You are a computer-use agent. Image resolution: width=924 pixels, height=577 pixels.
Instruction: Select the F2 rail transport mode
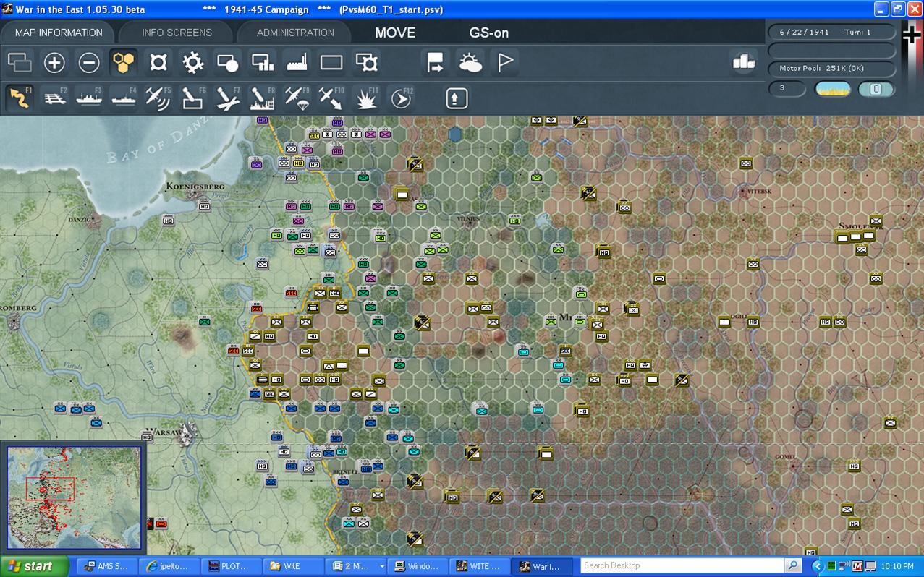pos(55,98)
